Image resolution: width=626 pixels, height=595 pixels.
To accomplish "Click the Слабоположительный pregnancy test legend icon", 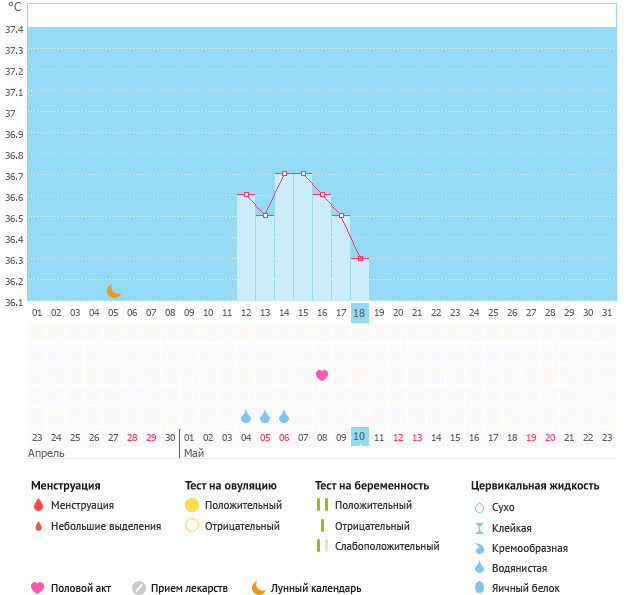I will click(322, 546).
